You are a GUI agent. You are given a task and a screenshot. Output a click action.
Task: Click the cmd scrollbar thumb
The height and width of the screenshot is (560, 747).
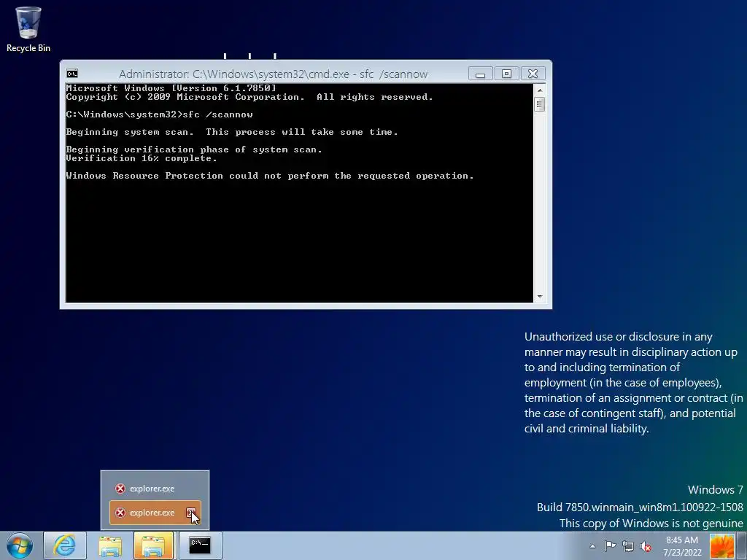[540, 104]
